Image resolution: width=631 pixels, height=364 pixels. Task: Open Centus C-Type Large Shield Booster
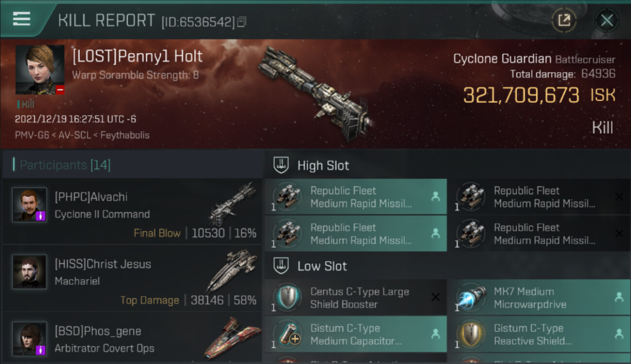[355, 298]
